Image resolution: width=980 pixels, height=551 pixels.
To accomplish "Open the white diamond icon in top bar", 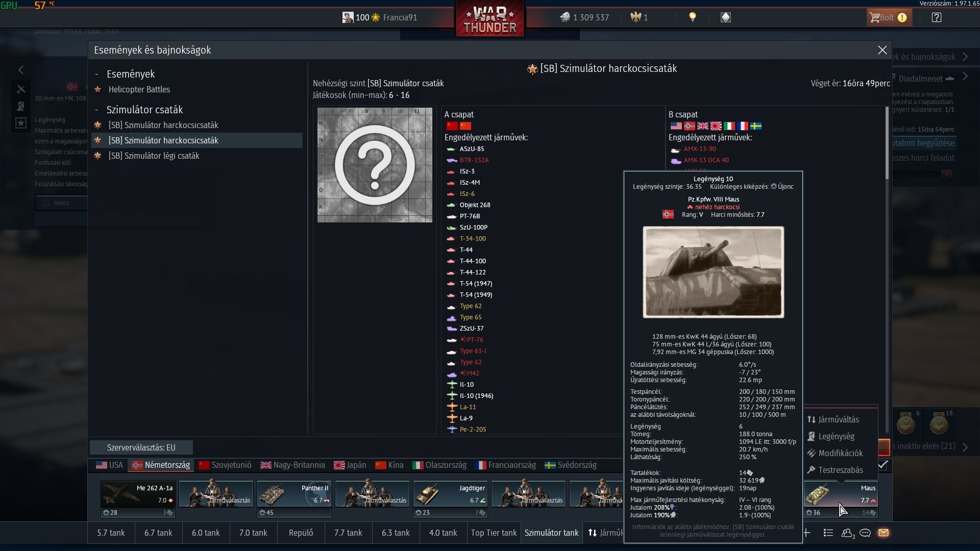I will tap(725, 17).
